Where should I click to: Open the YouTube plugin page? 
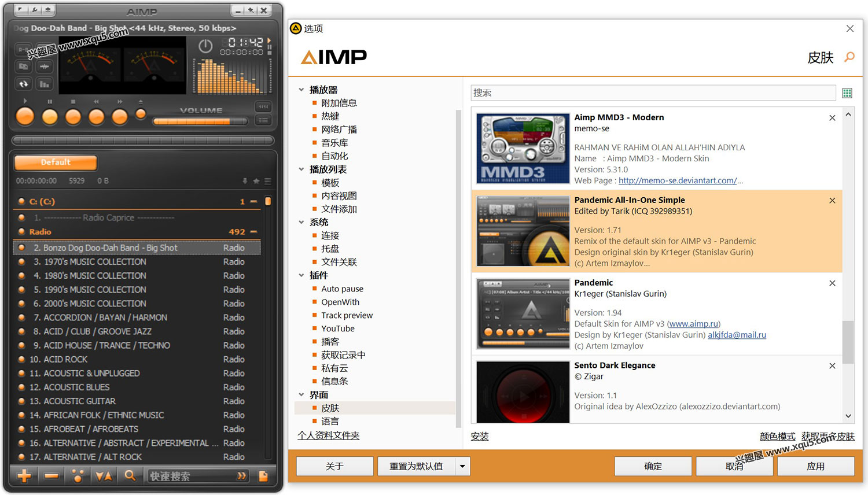tap(338, 328)
